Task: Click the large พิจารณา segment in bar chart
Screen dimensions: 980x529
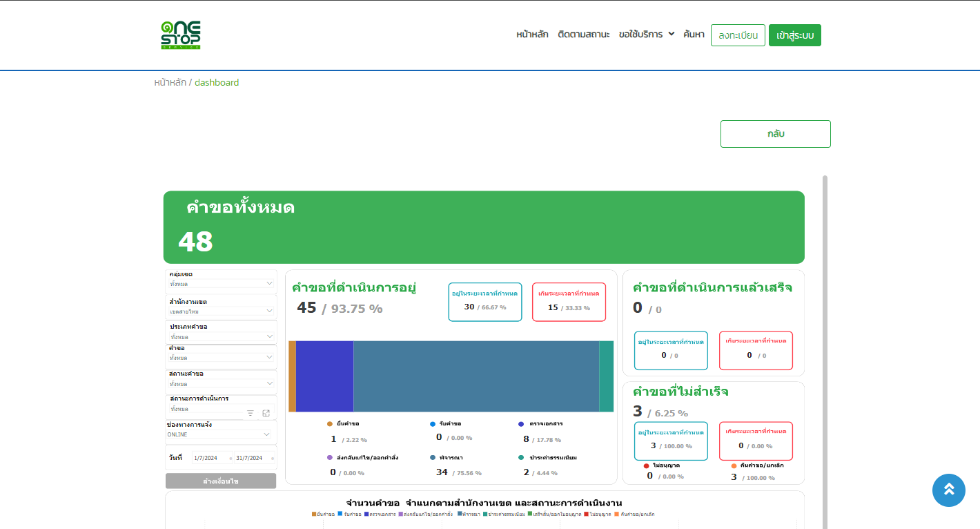Action: click(476, 376)
